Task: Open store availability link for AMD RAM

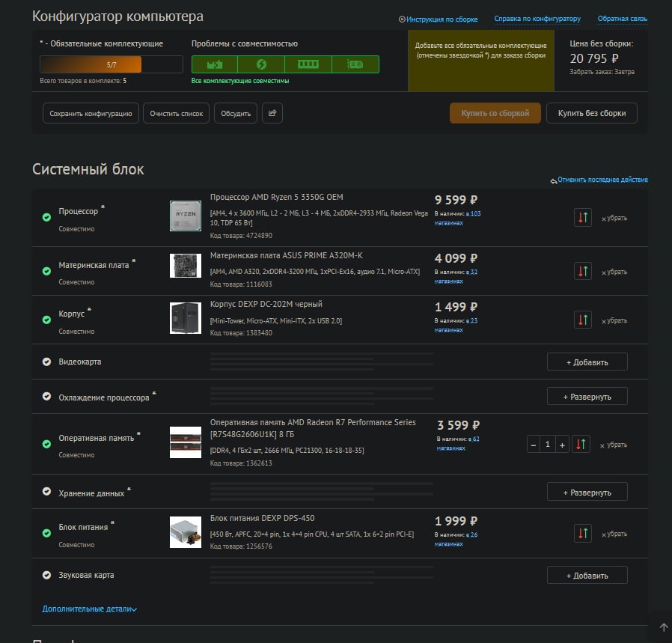Action: 458,444
